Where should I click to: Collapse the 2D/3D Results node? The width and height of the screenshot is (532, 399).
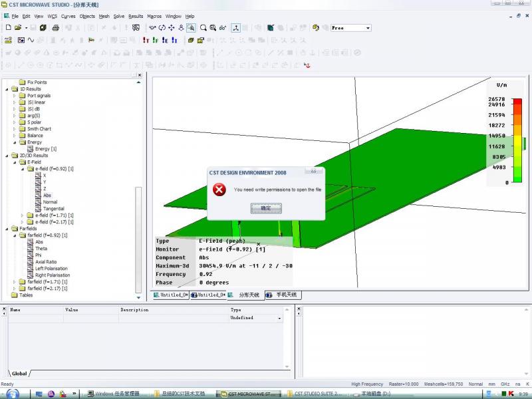(x=7, y=156)
